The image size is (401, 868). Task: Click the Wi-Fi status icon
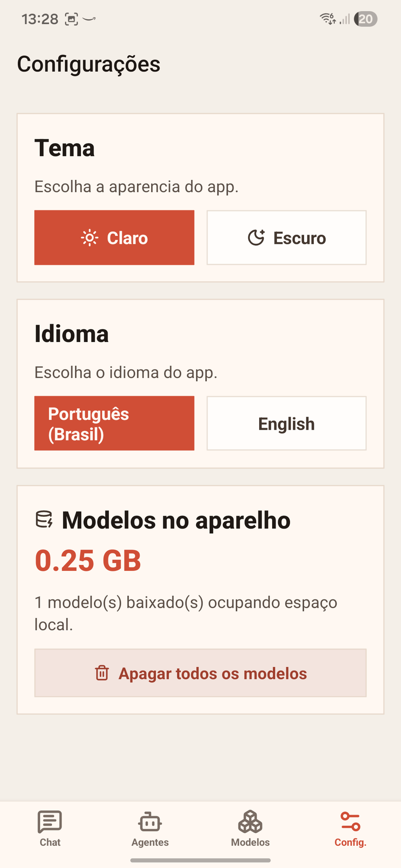pos(328,19)
